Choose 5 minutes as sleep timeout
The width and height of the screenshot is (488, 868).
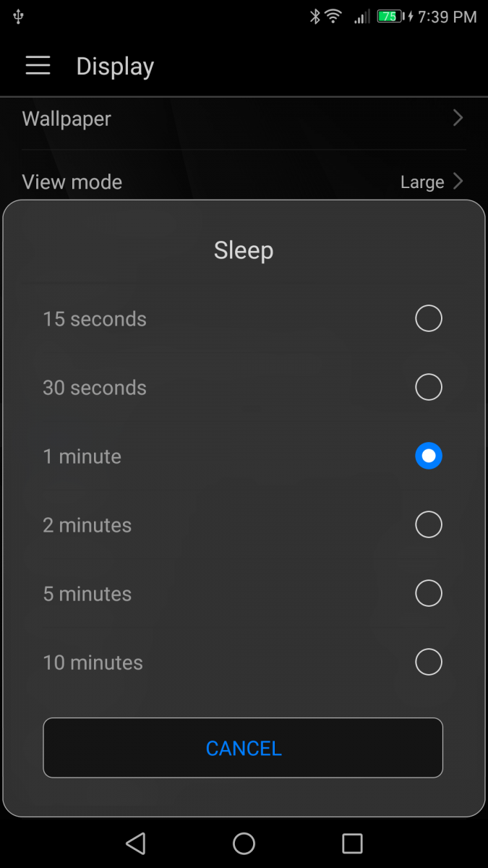429,593
